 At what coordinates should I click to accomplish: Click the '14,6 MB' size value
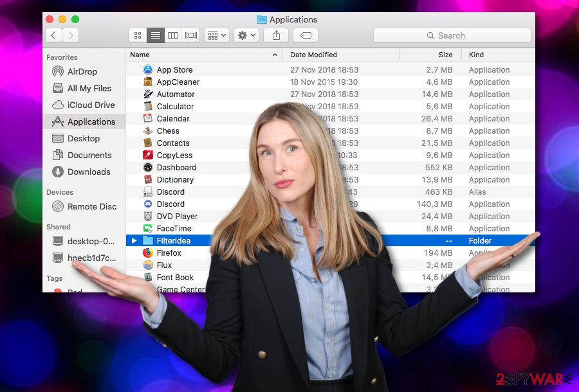(437, 94)
